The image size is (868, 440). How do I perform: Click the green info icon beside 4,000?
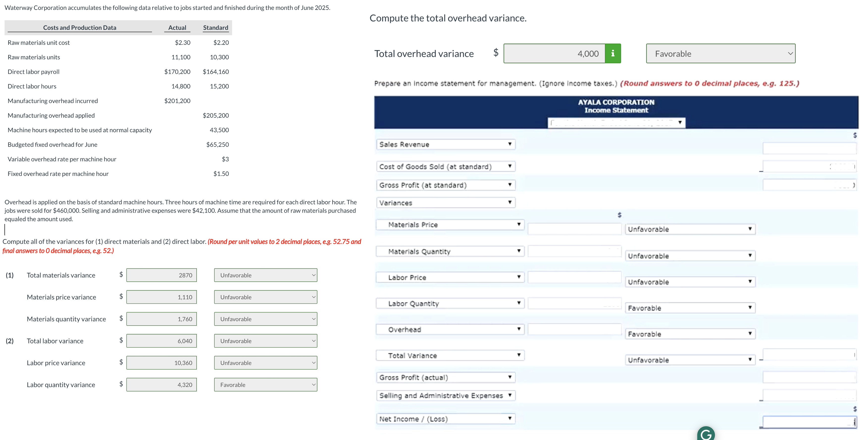613,53
